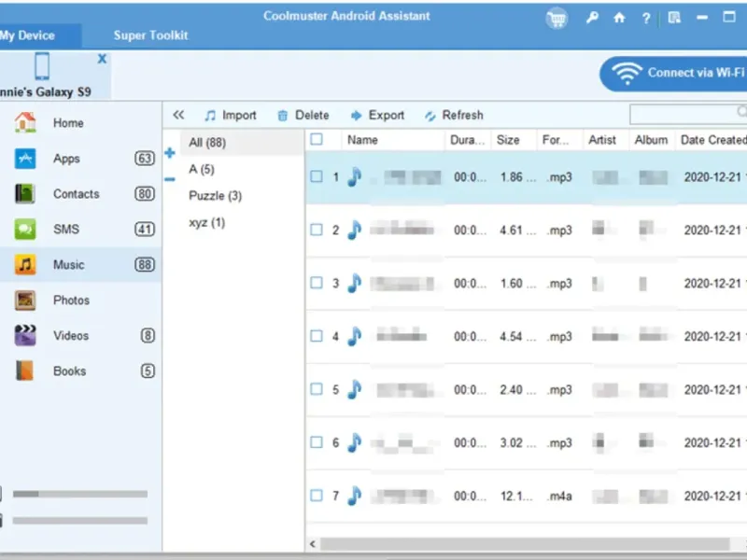Click the Delete button
This screenshot has height=560, width=747.
[303, 115]
